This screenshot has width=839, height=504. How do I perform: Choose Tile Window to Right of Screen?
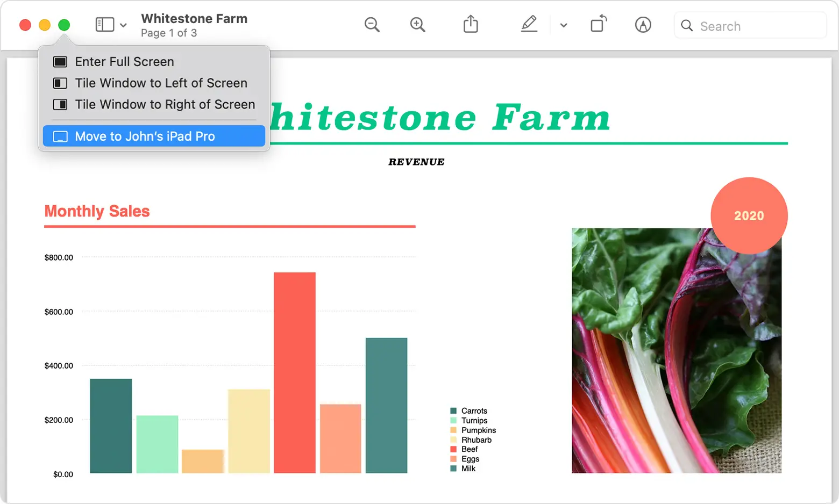(x=165, y=104)
